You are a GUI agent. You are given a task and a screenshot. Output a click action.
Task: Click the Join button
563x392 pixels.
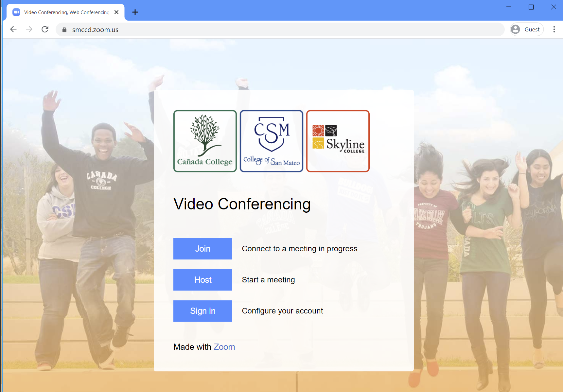[x=203, y=249]
